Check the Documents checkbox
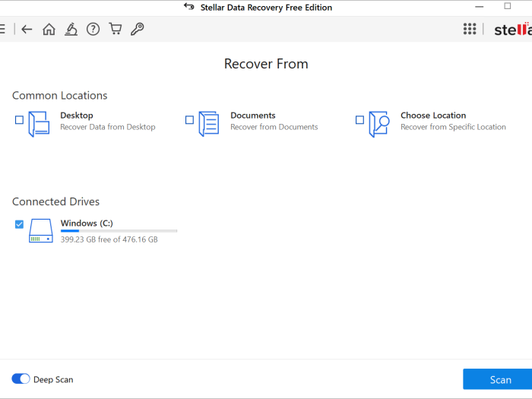Viewport: 532px width, 399px height. pos(189,120)
